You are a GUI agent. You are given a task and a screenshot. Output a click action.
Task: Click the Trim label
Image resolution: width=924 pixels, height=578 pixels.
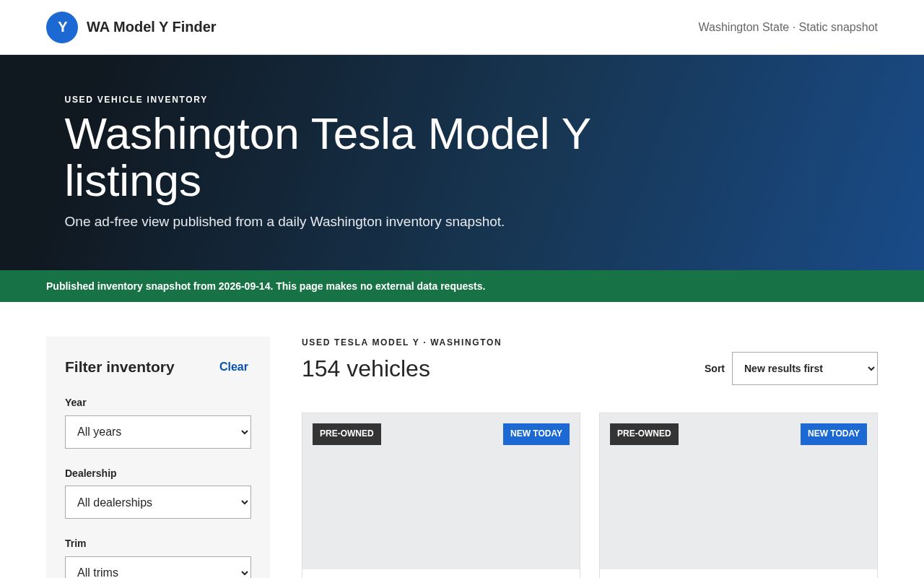click(x=76, y=543)
